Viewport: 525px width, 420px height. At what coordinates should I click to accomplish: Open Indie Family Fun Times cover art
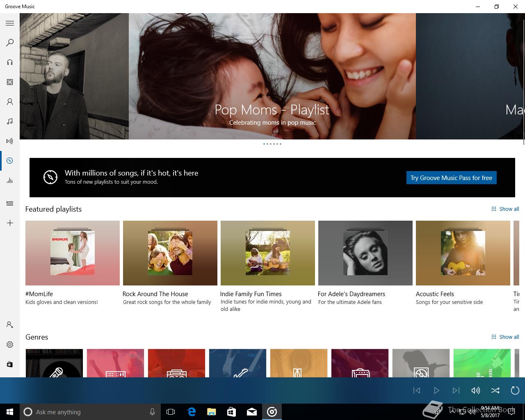click(x=268, y=253)
